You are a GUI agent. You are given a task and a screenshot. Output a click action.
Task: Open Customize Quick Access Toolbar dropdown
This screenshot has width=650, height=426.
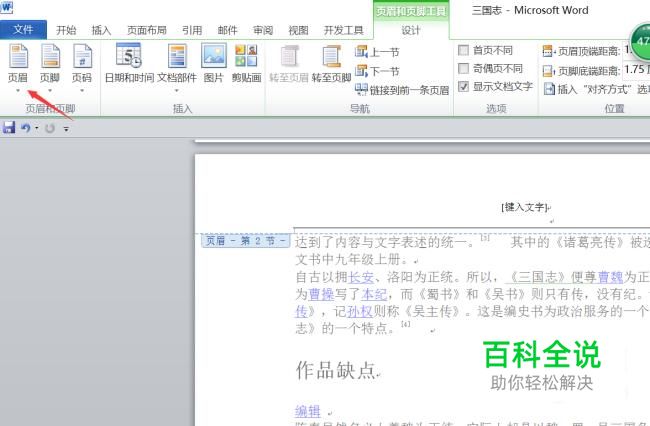click(x=66, y=129)
